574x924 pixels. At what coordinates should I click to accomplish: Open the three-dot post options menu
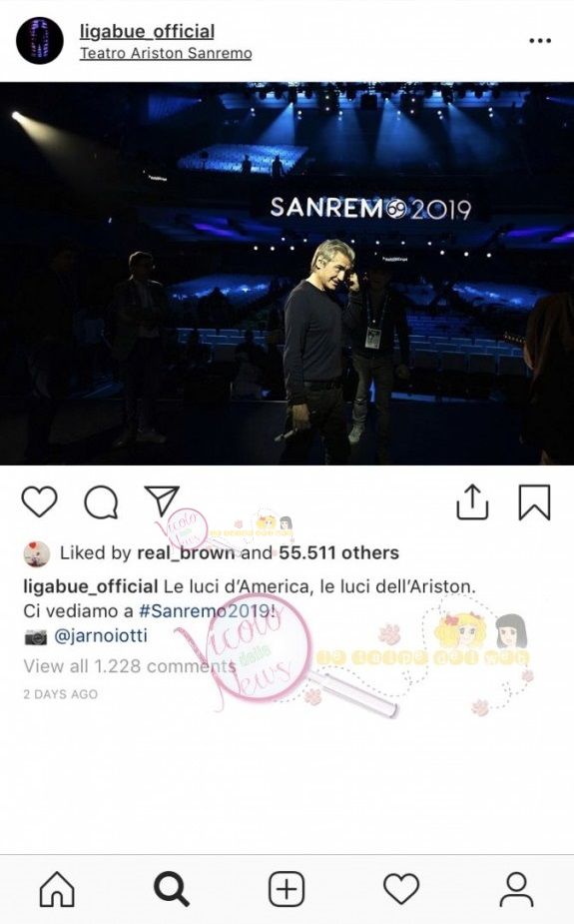click(x=540, y=41)
